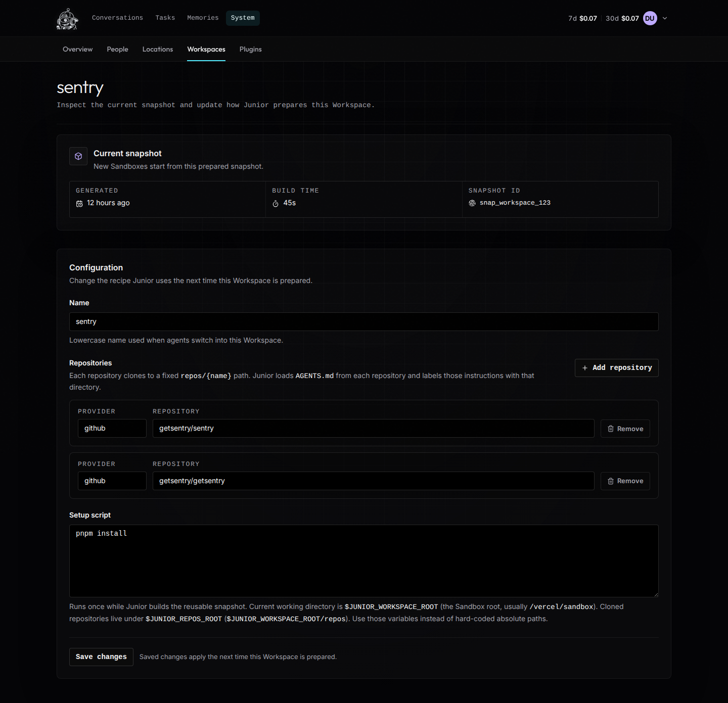This screenshot has width=728, height=703.
Task: Click the DU user avatar
Action: click(650, 18)
